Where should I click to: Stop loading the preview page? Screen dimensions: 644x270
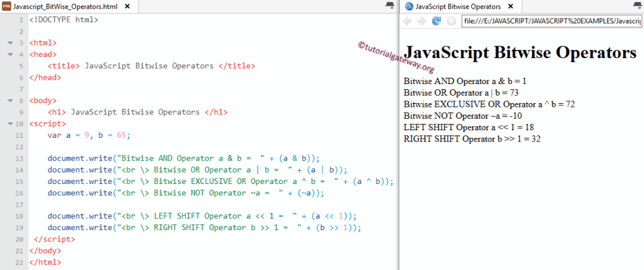[451, 21]
